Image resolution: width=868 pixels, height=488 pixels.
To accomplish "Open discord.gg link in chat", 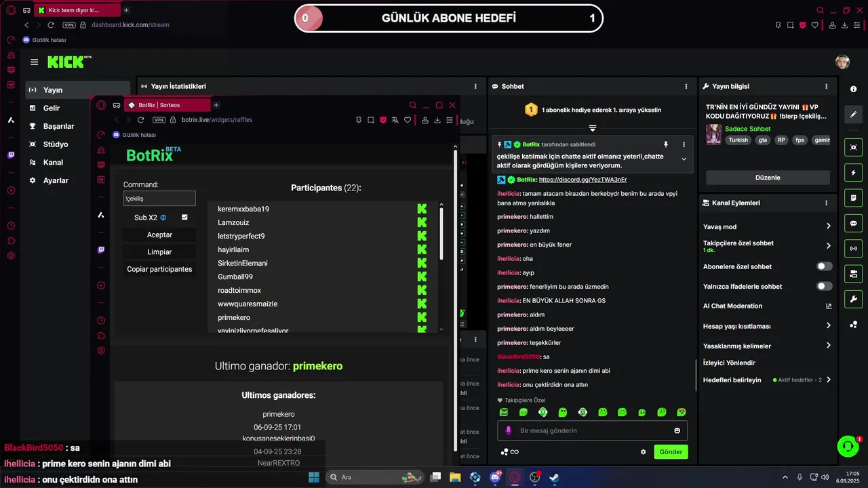I will 583,180.
